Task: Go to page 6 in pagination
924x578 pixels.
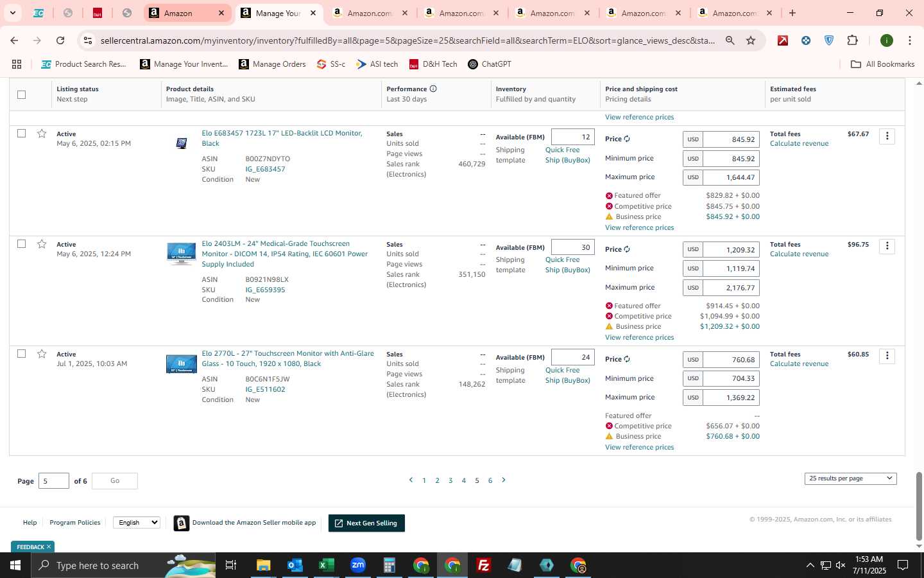Action: pyautogui.click(x=490, y=480)
